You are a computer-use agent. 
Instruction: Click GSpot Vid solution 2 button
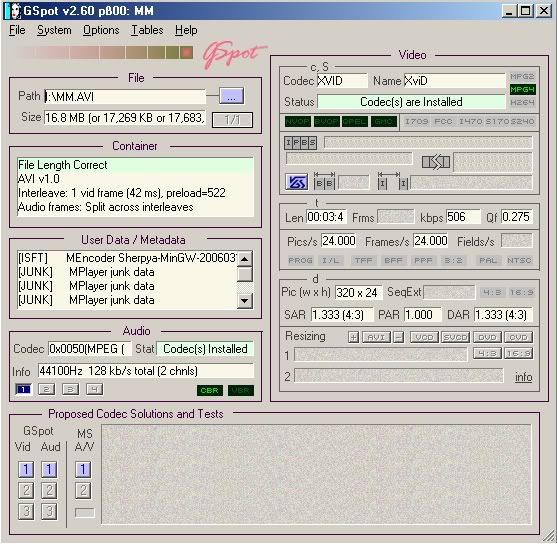tap(26, 490)
